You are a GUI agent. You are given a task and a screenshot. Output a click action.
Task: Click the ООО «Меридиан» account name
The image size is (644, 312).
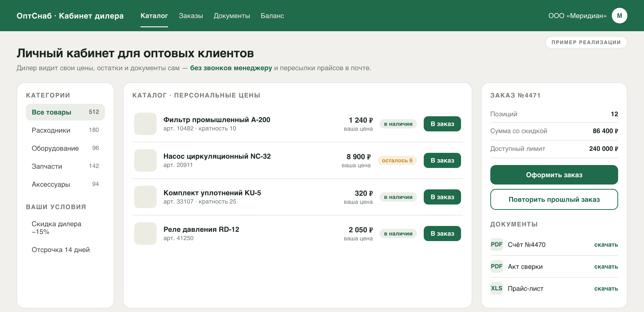(x=577, y=16)
